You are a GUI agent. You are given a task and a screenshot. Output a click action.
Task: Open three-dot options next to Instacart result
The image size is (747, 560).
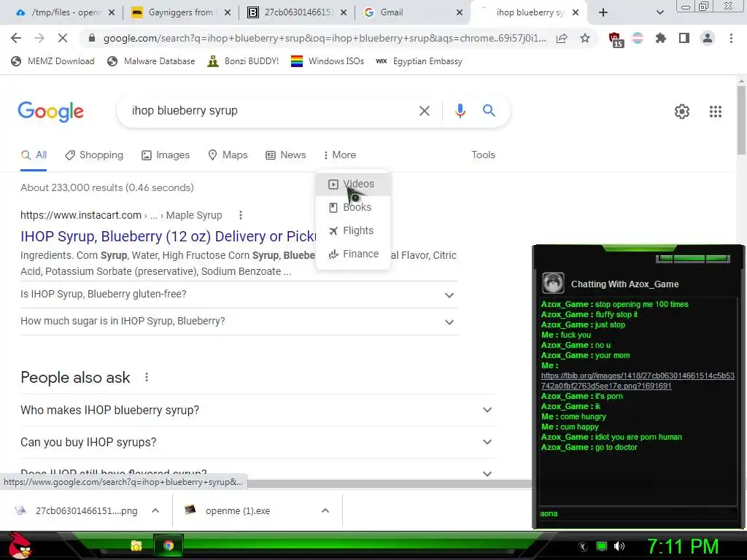[241, 215]
